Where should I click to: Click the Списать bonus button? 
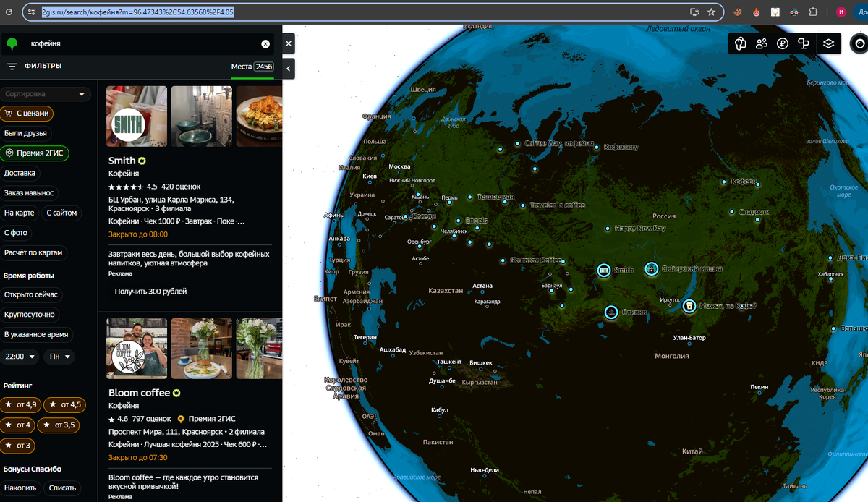pos(62,488)
